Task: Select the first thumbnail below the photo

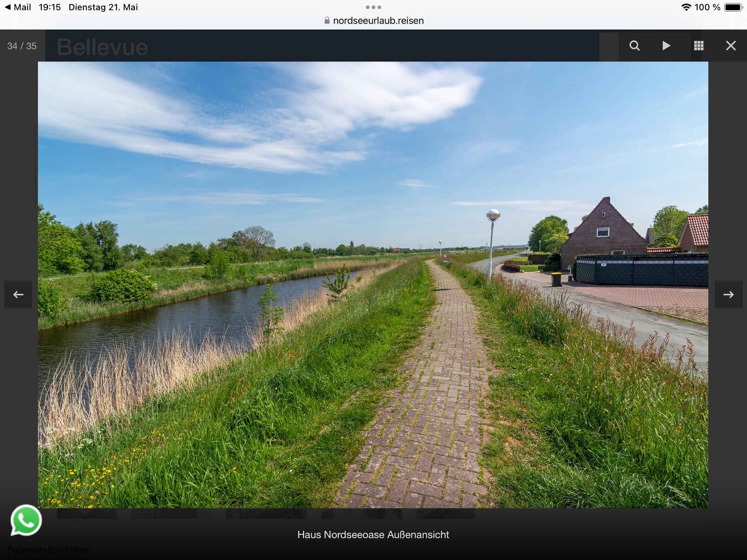Action: [x=87, y=513]
